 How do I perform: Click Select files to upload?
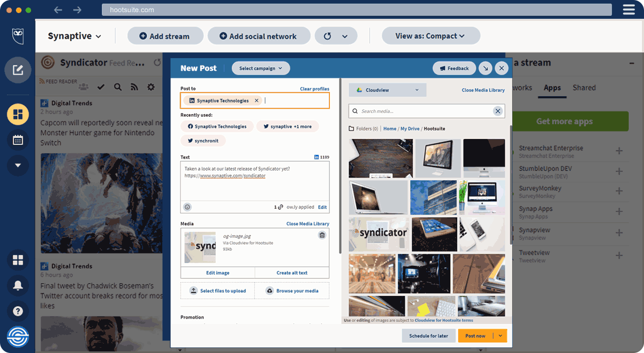click(x=217, y=291)
